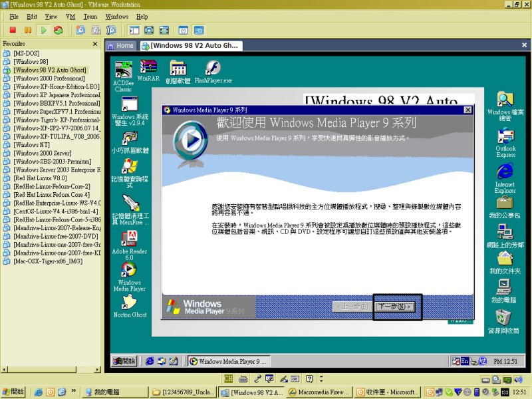Open Adobe Reader 6.0 desktop icon
The height and width of the screenshot is (399, 532).
coord(129,245)
